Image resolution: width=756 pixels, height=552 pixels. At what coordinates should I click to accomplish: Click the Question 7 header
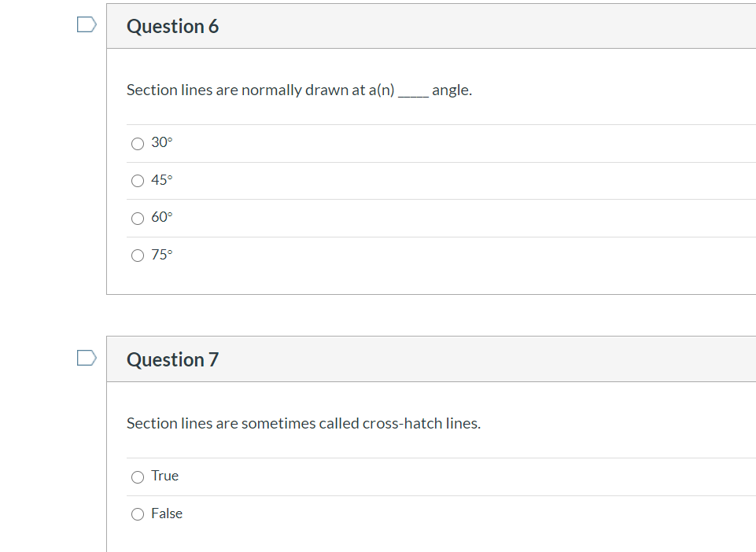pos(172,359)
